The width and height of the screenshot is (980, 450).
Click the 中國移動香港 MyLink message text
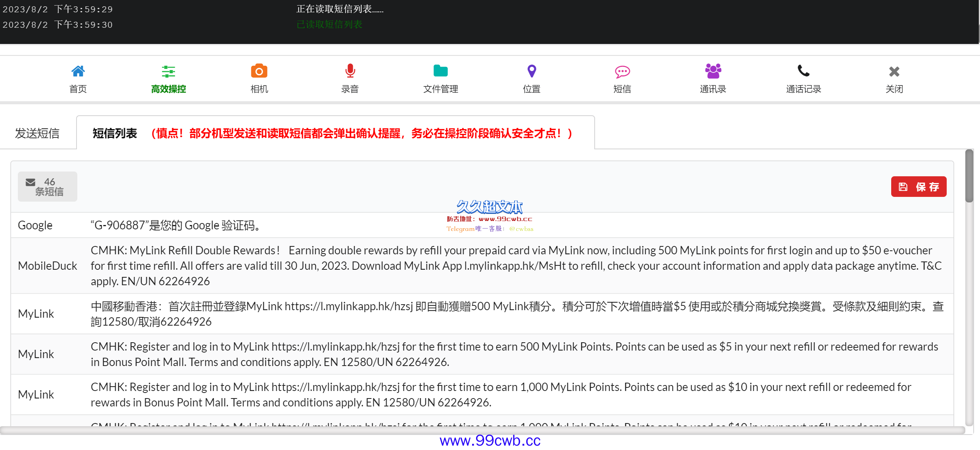click(517, 314)
